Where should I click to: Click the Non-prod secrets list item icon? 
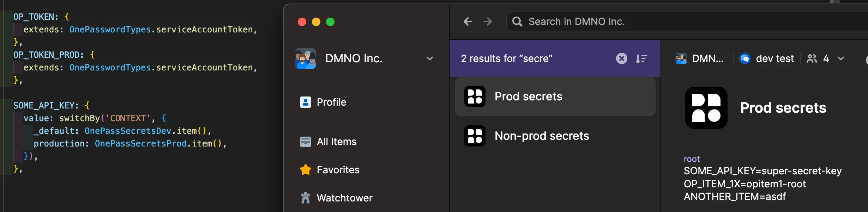[475, 136]
